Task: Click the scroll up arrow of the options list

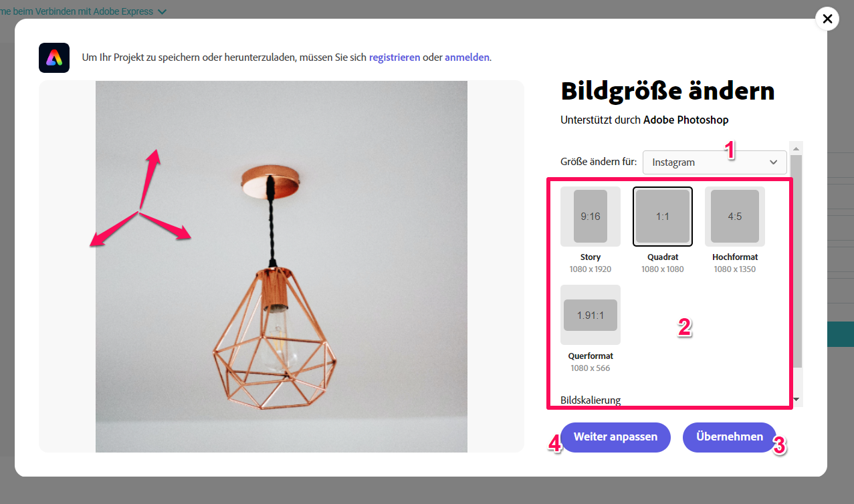Action: click(796, 147)
